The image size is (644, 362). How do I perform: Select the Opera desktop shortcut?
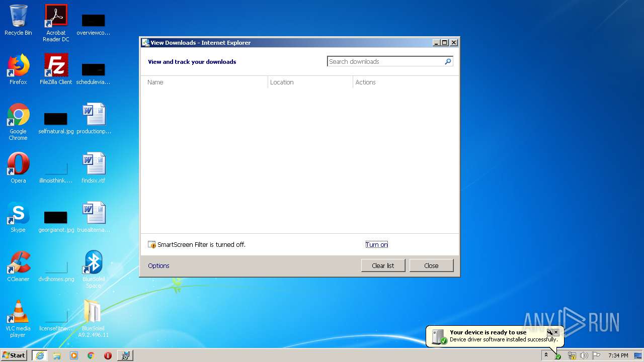(x=18, y=168)
